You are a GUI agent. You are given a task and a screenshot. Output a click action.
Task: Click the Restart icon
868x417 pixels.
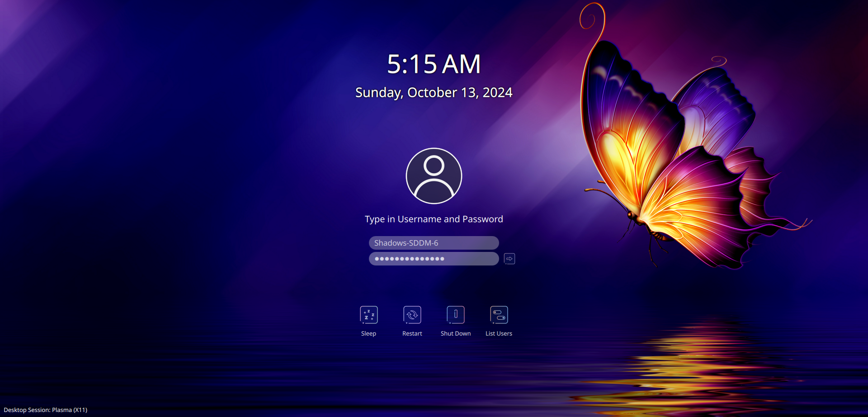(x=412, y=315)
